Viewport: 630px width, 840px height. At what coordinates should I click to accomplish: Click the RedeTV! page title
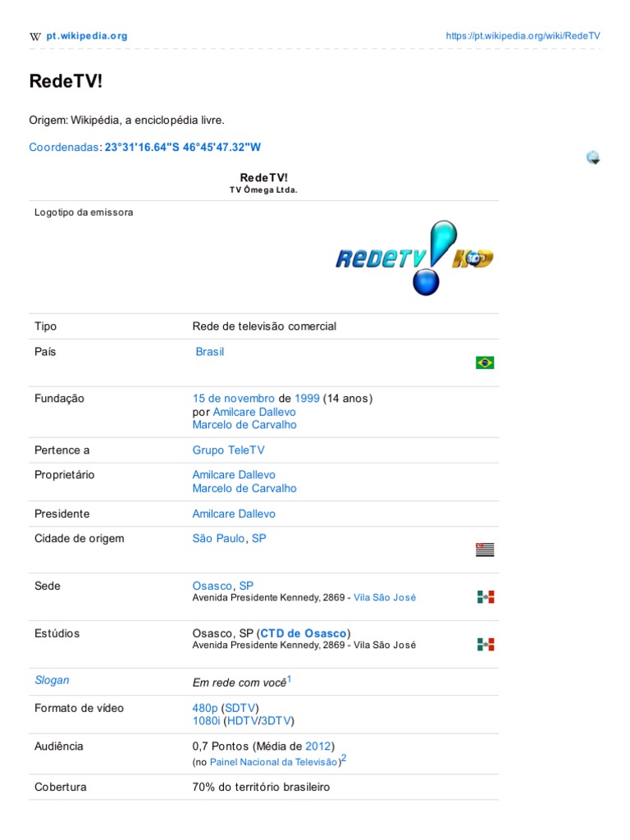click(66, 81)
